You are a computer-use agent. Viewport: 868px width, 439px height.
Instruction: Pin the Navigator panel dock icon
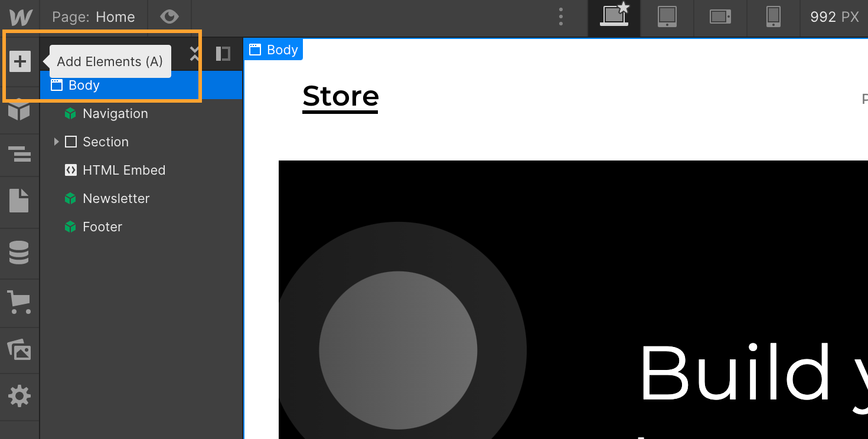[x=223, y=54]
